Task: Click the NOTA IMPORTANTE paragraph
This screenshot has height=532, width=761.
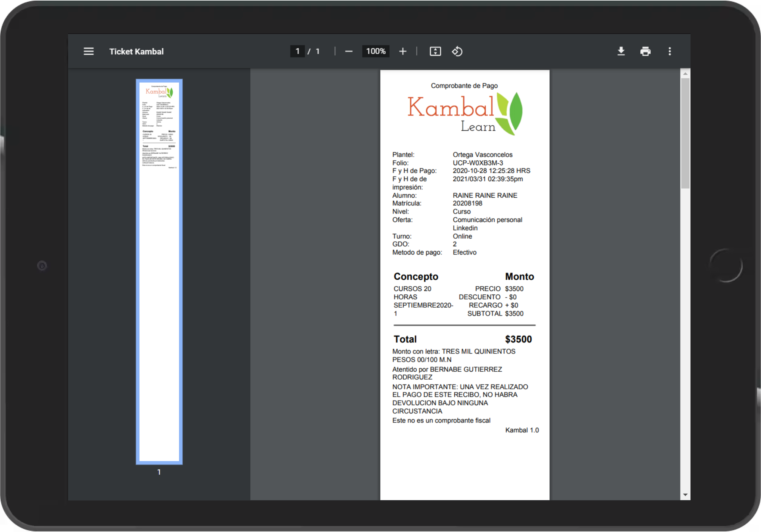Action: point(460,399)
